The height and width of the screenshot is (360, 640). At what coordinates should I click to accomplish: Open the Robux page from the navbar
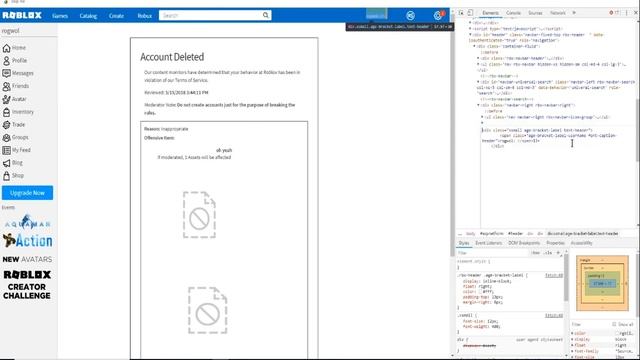tap(144, 16)
